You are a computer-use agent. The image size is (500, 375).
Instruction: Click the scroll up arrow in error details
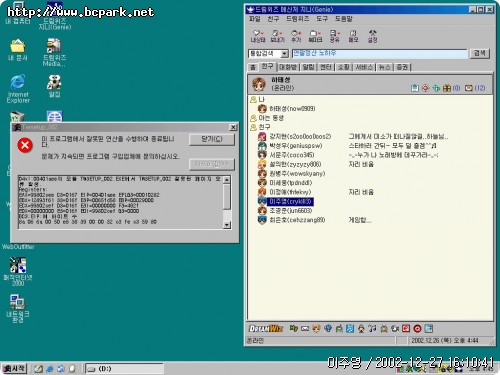point(227,180)
